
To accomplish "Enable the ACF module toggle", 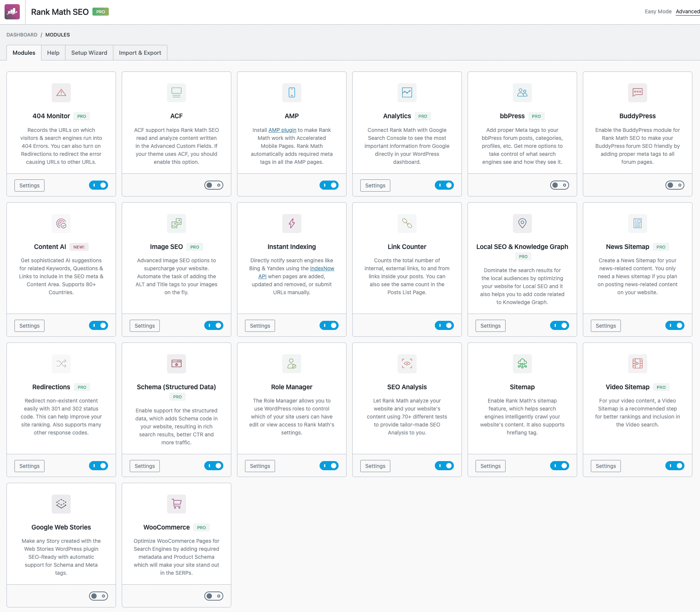I will (214, 185).
